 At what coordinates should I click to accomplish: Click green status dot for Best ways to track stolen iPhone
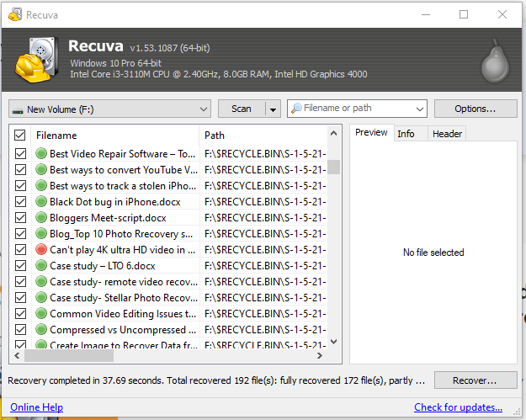click(x=41, y=185)
